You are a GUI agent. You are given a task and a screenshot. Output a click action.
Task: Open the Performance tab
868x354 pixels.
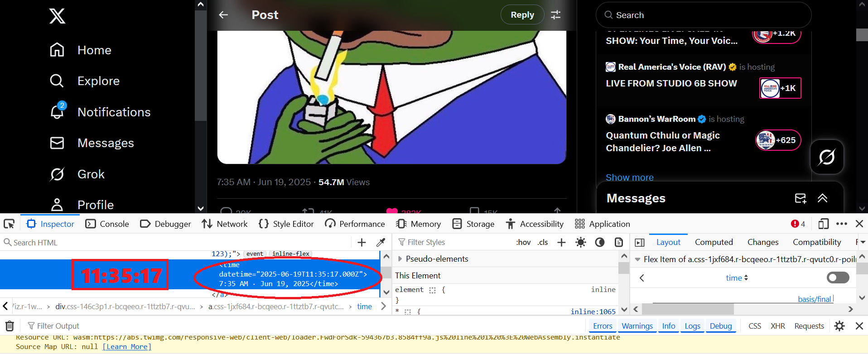(x=355, y=224)
